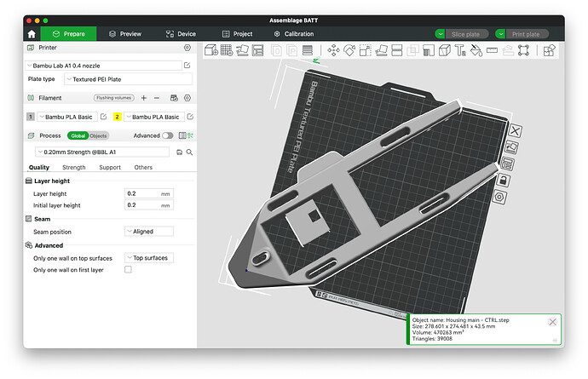
Task: Expand the Print plate dropdown arrow
Action: click(500, 34)
